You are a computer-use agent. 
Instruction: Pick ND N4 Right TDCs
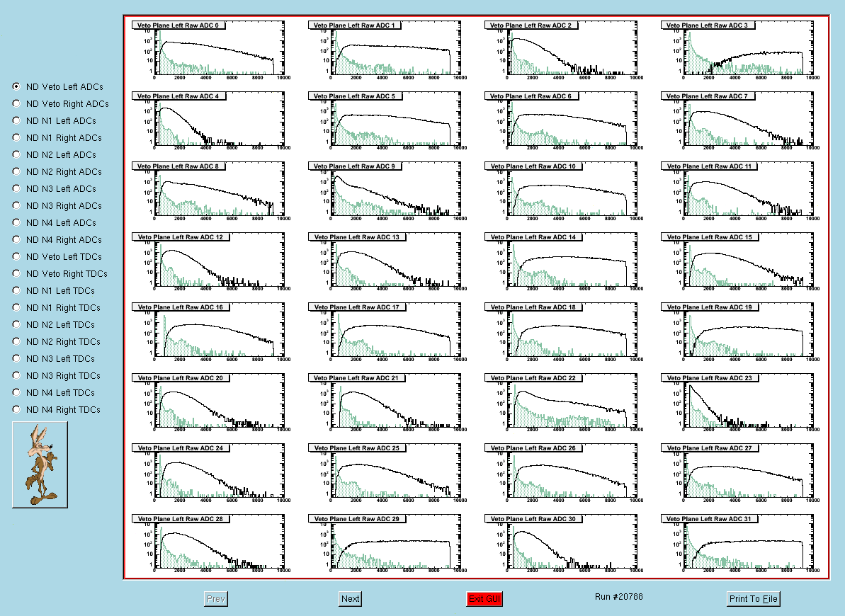[17, 409]
